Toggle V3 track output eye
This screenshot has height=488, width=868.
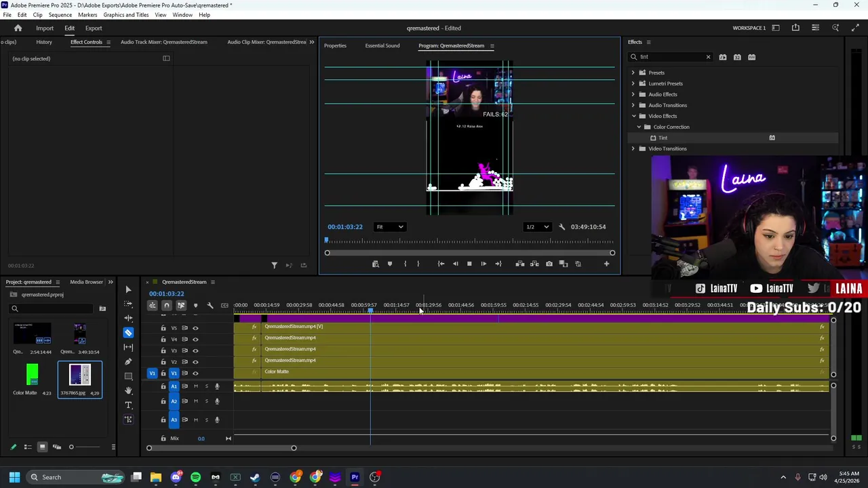coord(195,350)
